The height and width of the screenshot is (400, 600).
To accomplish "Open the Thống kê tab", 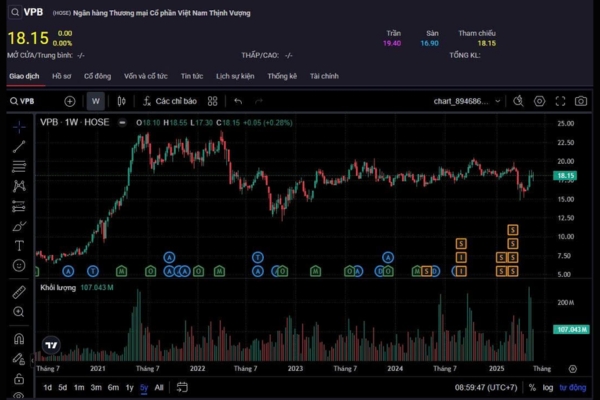I will (x=282, y=76).
